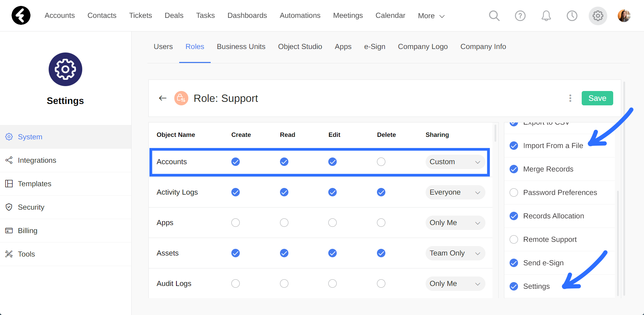This screenshot has height=315, width=644.
Task: Uncheck Send e-Sign permission
Action: coord(514,263)
